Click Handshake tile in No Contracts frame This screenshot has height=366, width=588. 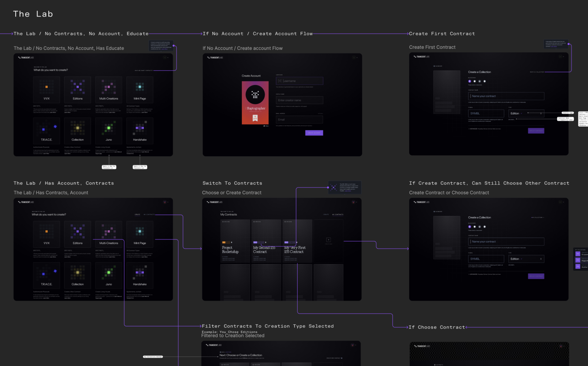click(x=140, y=130)
